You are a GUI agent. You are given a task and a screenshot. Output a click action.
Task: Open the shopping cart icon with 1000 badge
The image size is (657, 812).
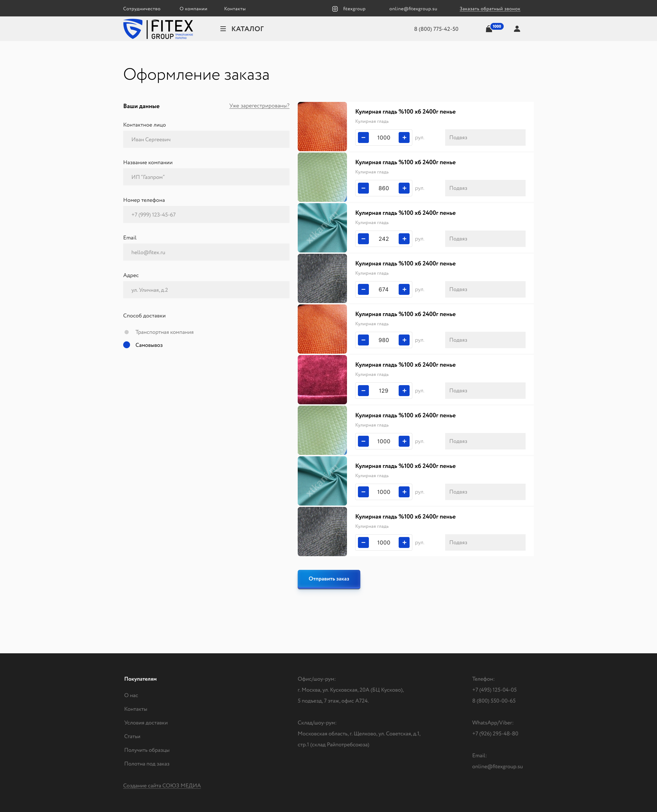[x=489, y=29]
